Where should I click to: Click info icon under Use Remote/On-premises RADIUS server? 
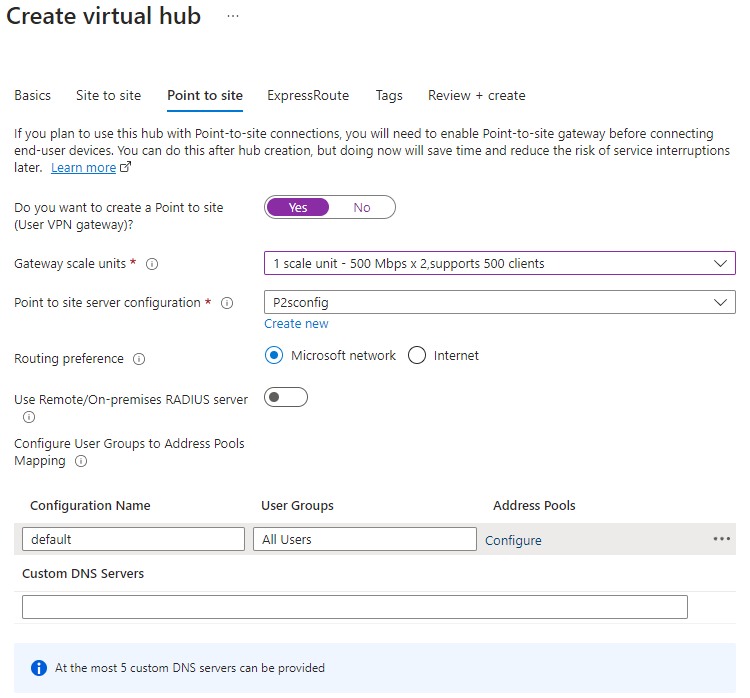click(29, 417)
